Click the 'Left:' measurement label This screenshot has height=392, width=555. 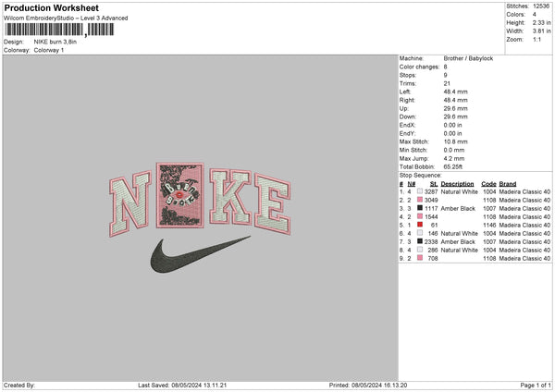405,92
